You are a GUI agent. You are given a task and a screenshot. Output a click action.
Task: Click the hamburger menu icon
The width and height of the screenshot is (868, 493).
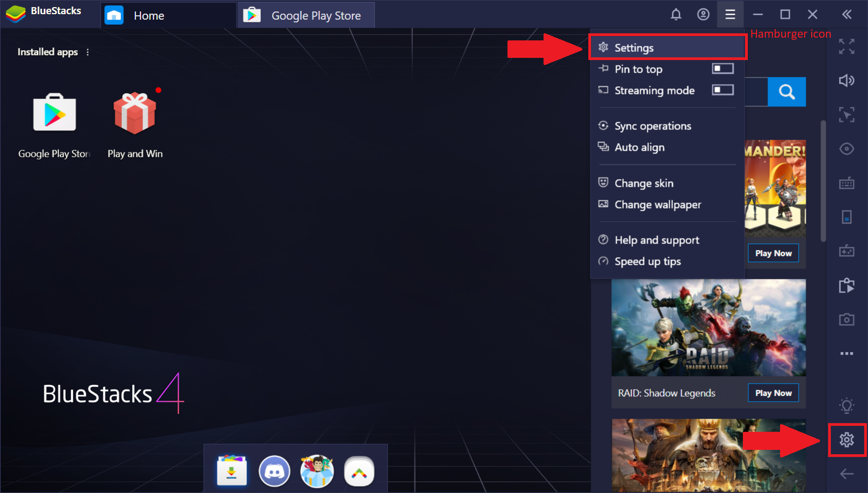(730, 15)
